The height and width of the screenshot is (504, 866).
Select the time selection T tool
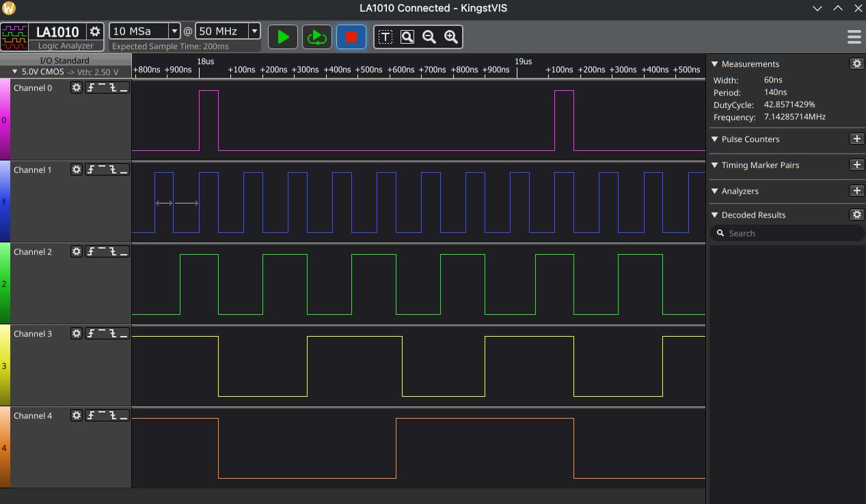coord(385,37)
